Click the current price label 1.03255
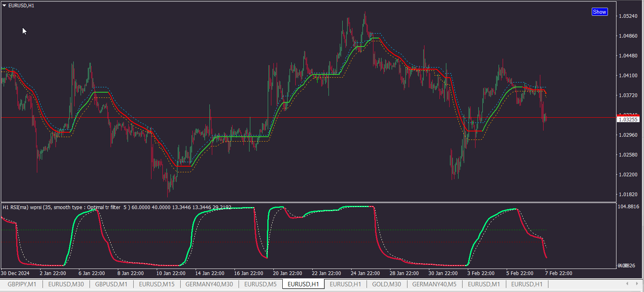 tap(628, 119)
